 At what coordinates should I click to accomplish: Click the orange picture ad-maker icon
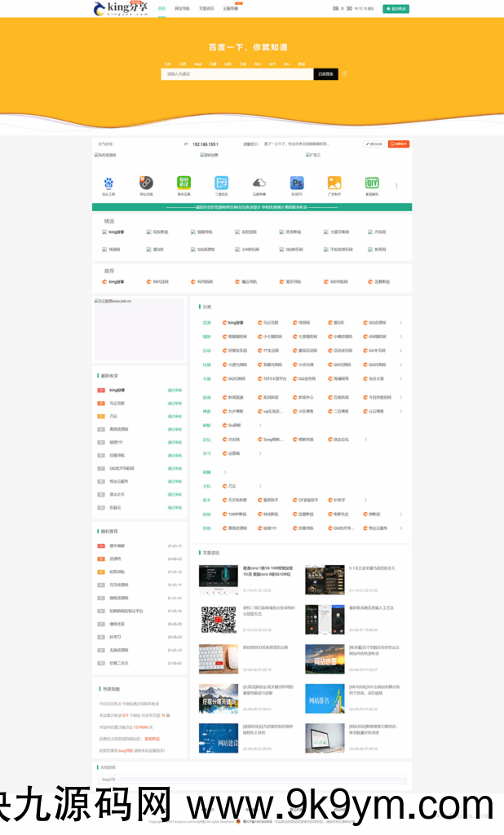tap(334, 183)
